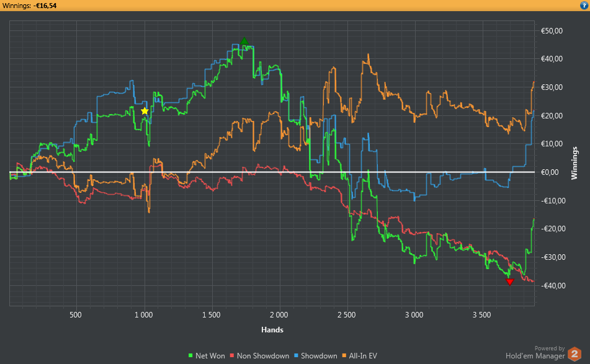Viewport: 590px width, 364px height.
Task: Click the green upward triangle peak marker
Action: coord(244,42)
